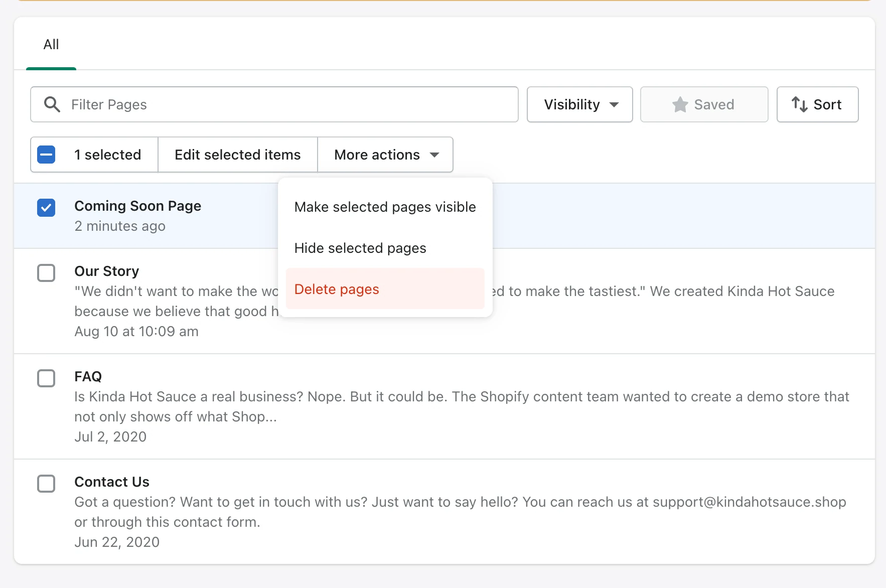
Task: Open the Coming Soon Page title link
Action: pos(137,206)
